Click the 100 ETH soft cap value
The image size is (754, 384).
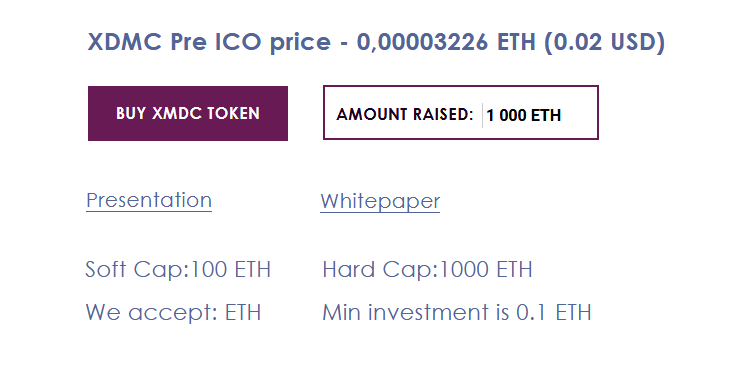231,269
